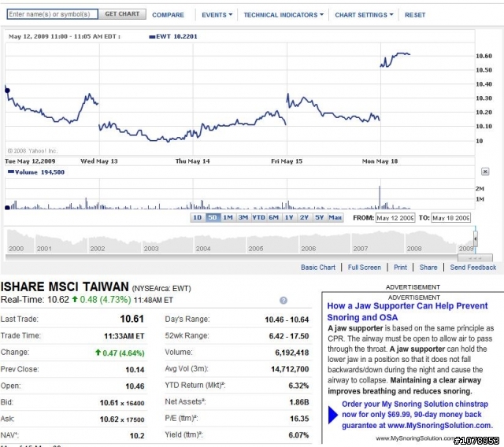Click the FROM date field

pos(395,218)
